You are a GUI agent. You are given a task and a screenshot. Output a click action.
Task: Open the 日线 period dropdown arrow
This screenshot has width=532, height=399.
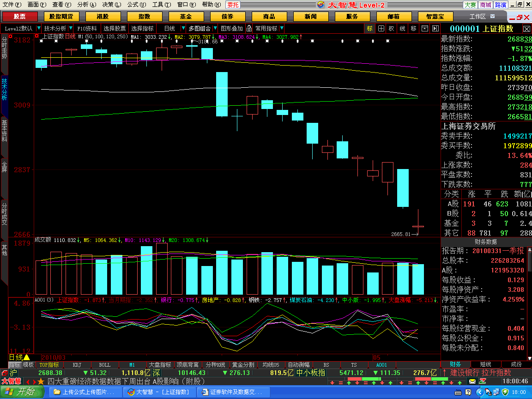pyautogui.click(x=183, y=28)
